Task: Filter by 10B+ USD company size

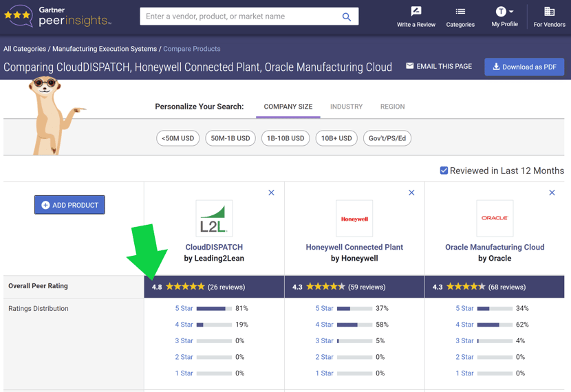Action: [336, 138]
